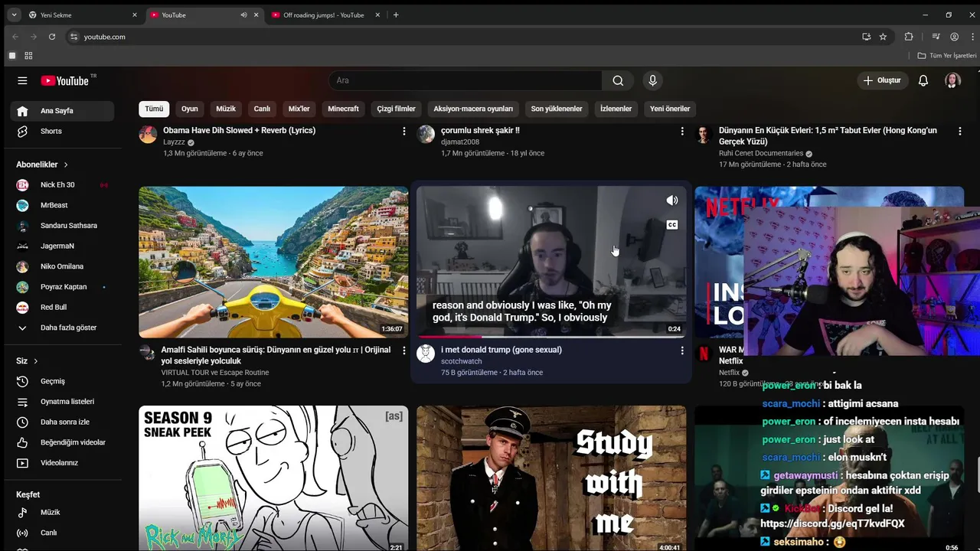980x551 pixels.
Task: Open options for Amalfi Sahili video
Action: pyautogui.click(x=404, y=351)
